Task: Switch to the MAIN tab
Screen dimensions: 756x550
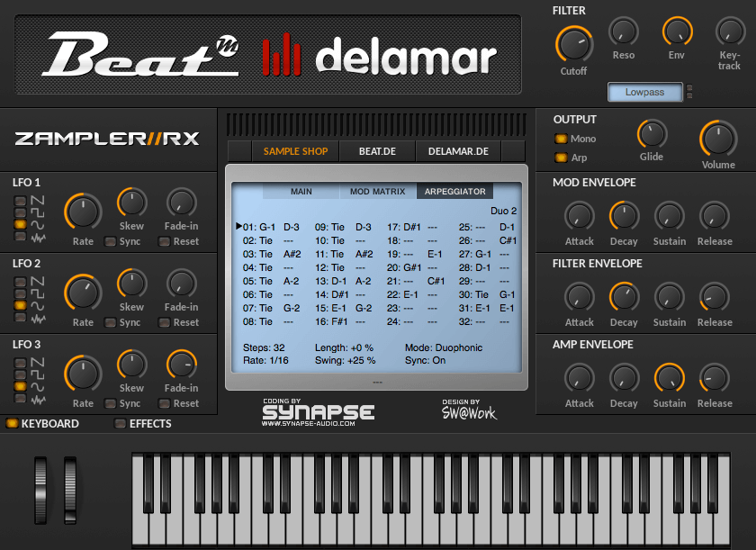Action: click(x=301, y=192)
